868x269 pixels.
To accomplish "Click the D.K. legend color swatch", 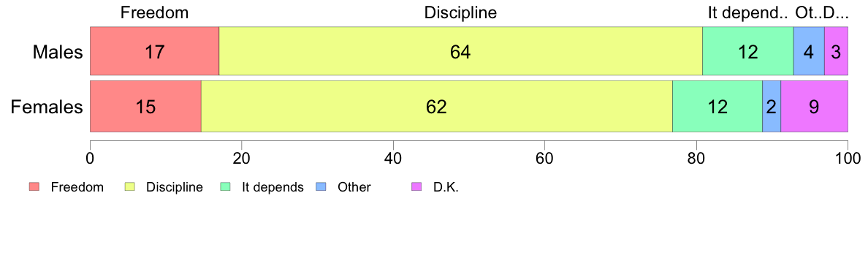I will (416, 187).
